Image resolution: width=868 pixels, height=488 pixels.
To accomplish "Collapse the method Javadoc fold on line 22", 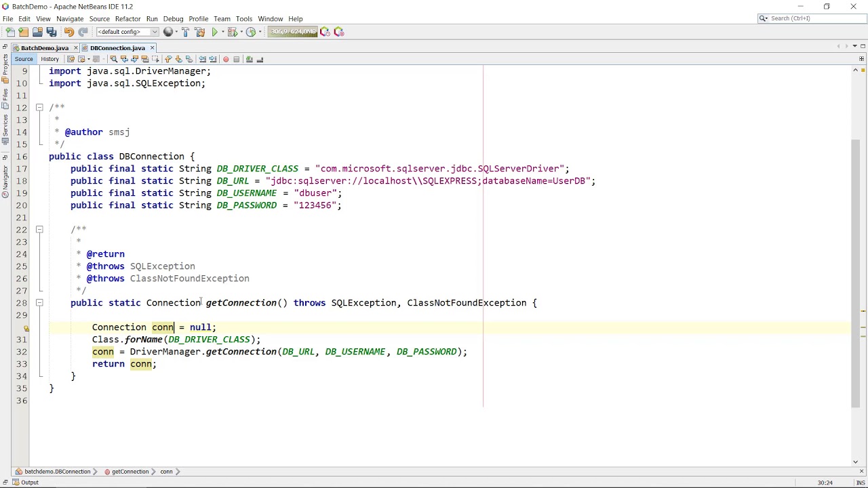I will pos(39,229).
